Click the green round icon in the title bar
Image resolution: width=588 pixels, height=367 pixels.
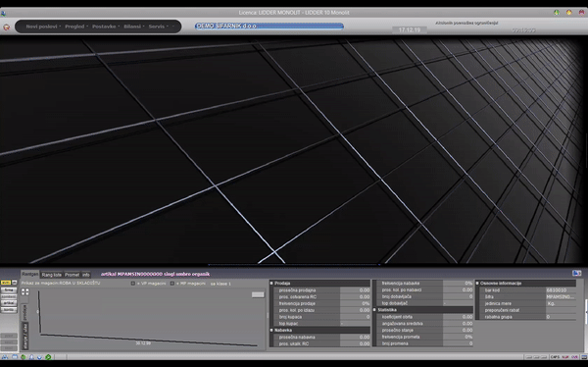(x=557, y=13)
